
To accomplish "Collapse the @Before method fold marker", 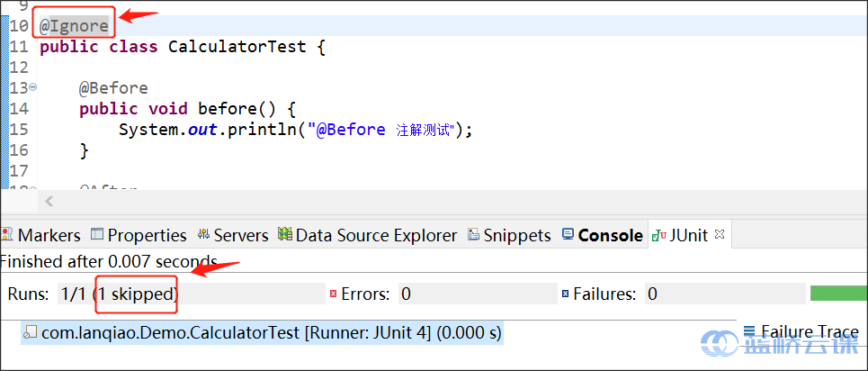I will 32,87.
